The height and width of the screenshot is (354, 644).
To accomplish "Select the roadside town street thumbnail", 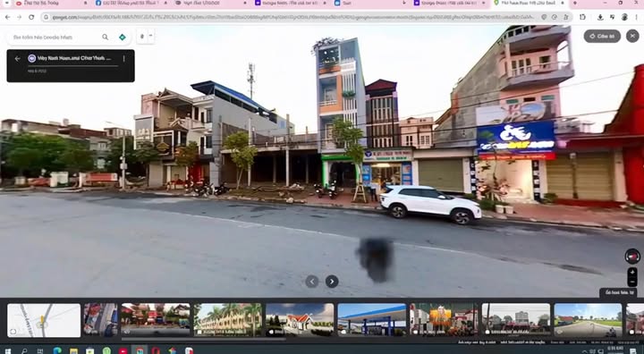I will 516,320.
